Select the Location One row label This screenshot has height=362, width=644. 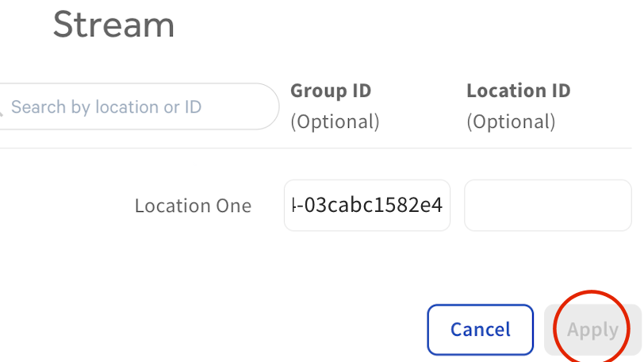pyautogui.click(x=193, y=206)
